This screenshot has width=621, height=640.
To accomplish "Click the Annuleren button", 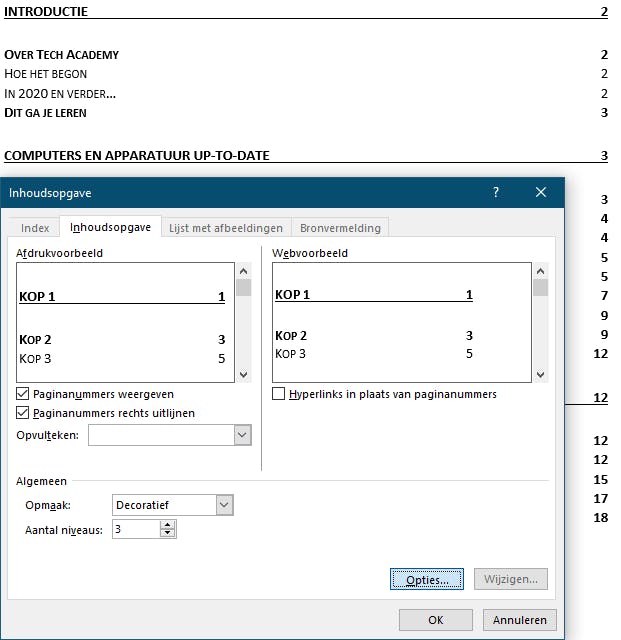I will (519, 620).
